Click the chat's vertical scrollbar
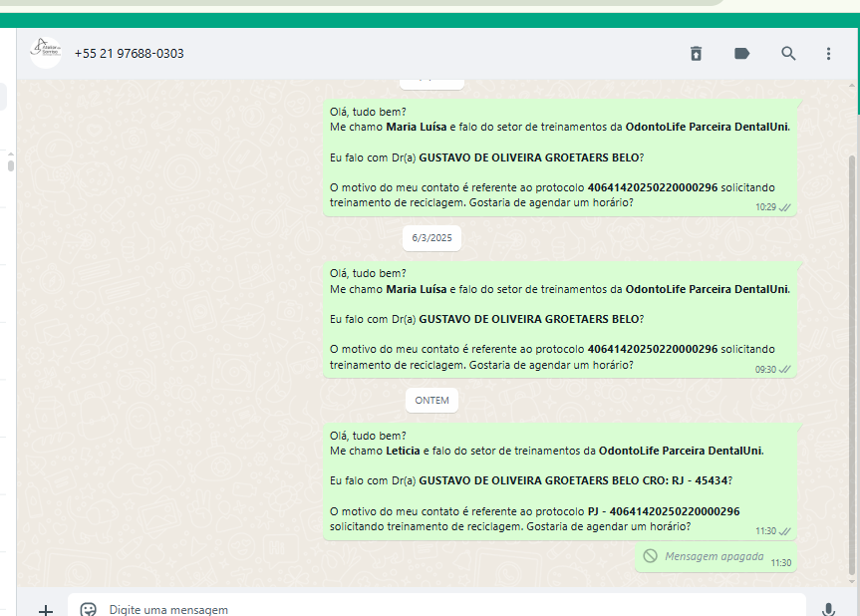The image size is (860, 616). (850, 359)
